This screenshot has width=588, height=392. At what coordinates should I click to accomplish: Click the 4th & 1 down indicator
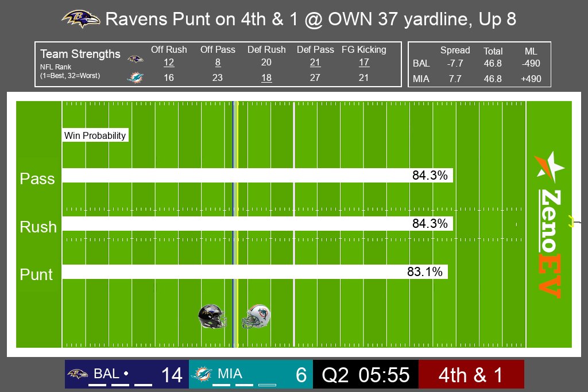coord(471,375)
